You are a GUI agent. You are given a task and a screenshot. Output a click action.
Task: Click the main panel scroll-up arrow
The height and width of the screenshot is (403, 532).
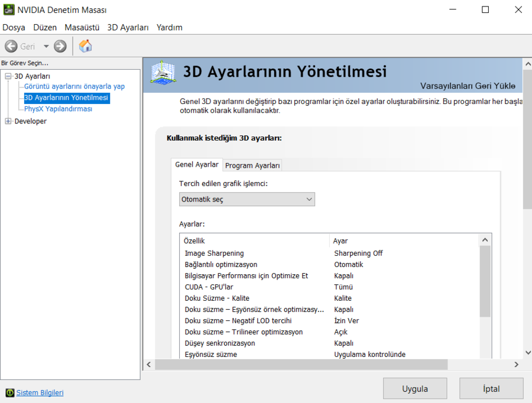pos(528,64)
